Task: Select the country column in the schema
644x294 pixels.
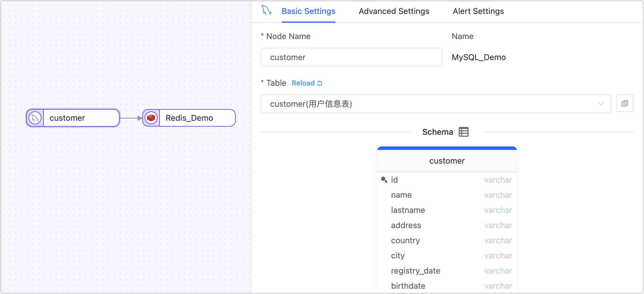Action: 405,240
